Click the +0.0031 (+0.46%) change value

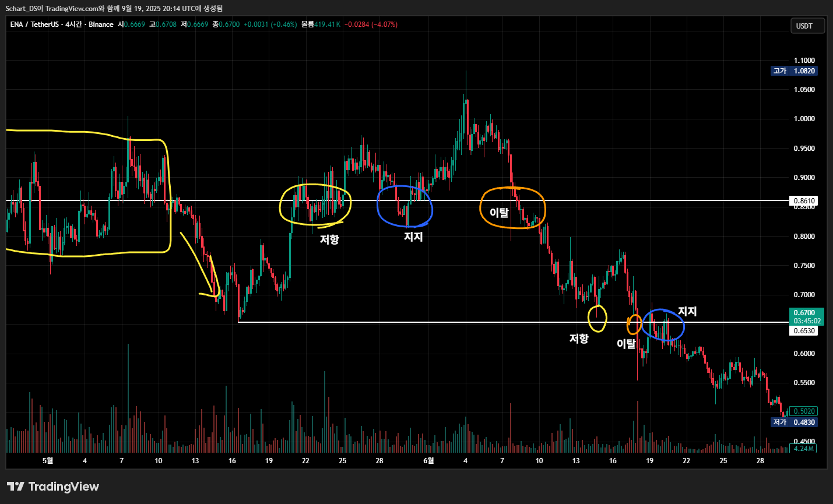point(270,24)
